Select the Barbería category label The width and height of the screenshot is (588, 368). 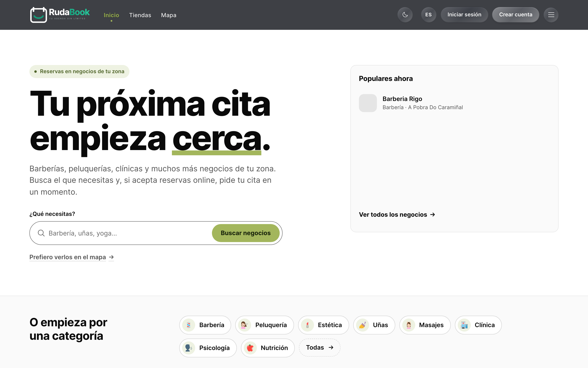coord(212,325)
